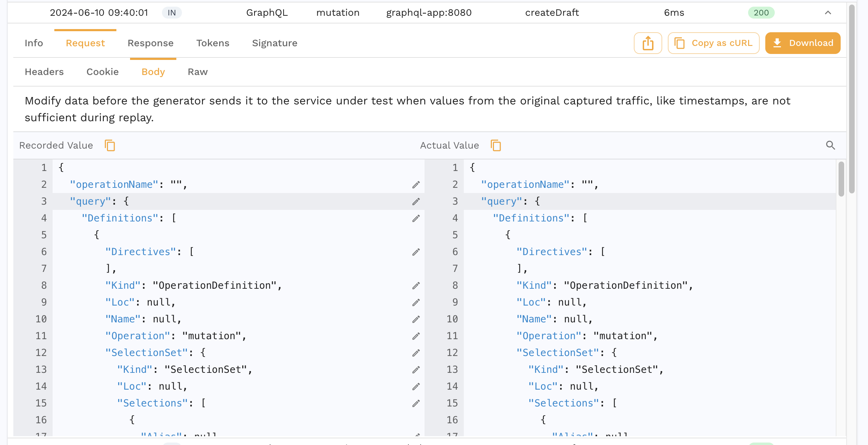Copy the Actual Value to clipboard
Image resolution: width=868 pixels, height=445 pixels.
(496, 145)
